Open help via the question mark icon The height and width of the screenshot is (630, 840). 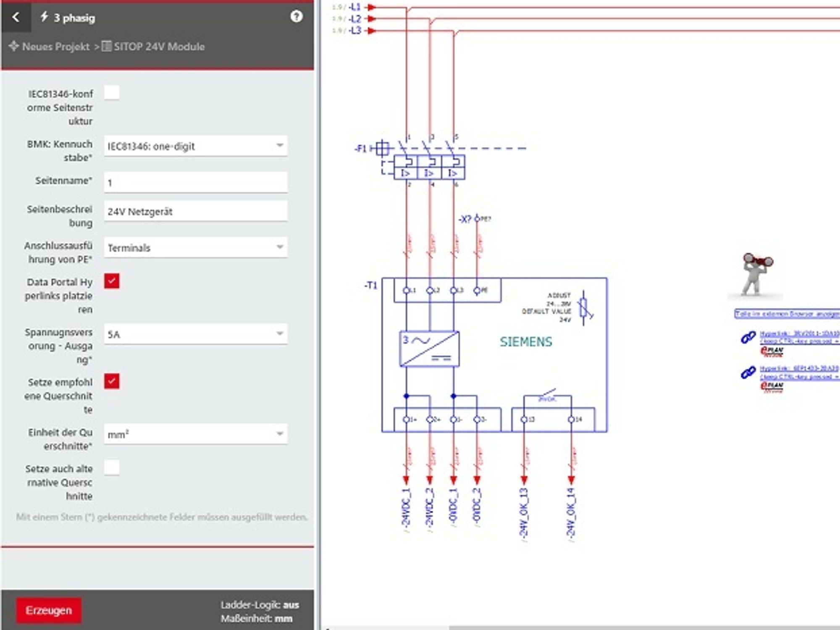296,16
